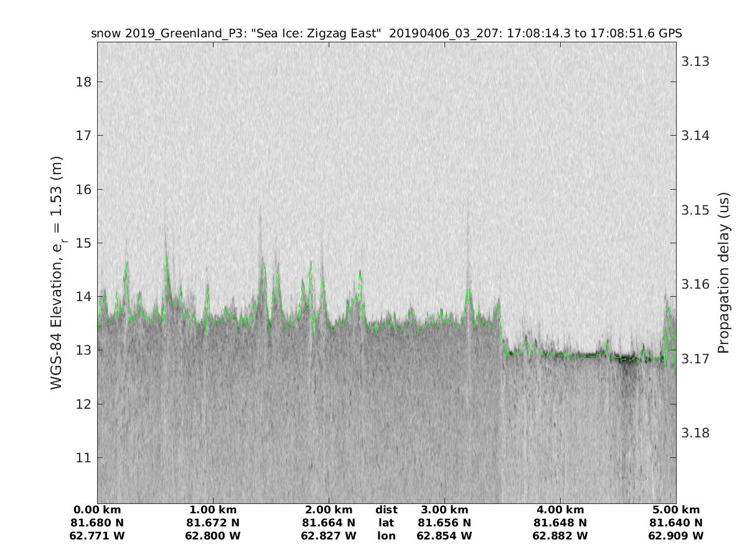The height and width of the screenshot is (560, 747).
Task: Click the 11 tick on elevation axis
Action: [83, 457]
